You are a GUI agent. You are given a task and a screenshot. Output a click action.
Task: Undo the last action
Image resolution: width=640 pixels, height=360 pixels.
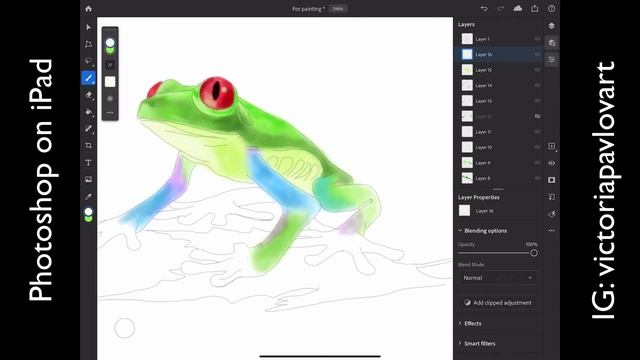point(484,9)
